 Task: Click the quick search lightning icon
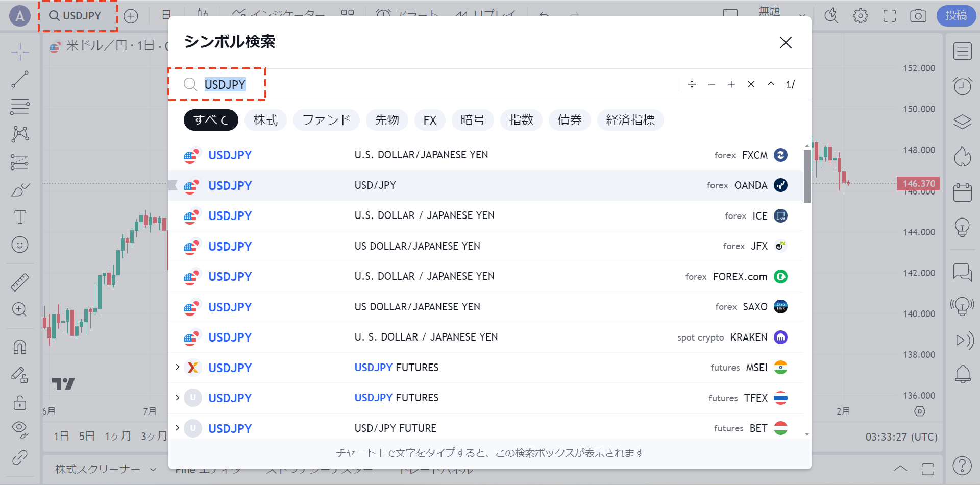(831, 16)
